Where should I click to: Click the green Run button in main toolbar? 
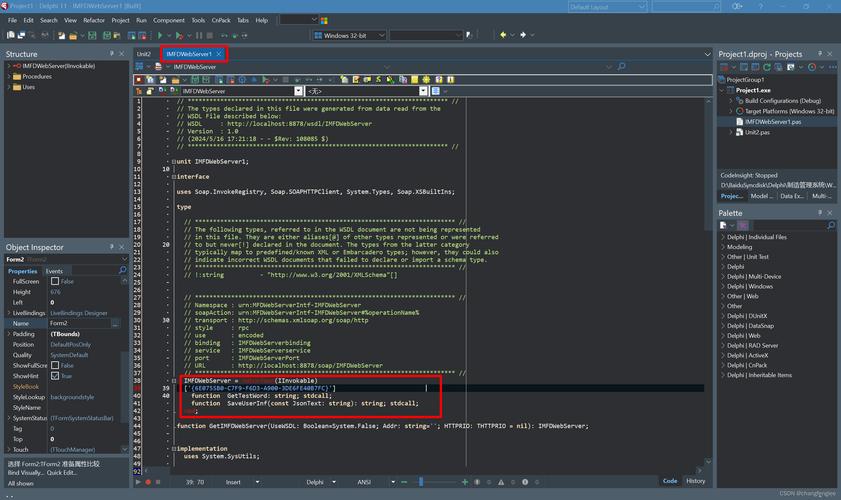[x=160, y=35]
